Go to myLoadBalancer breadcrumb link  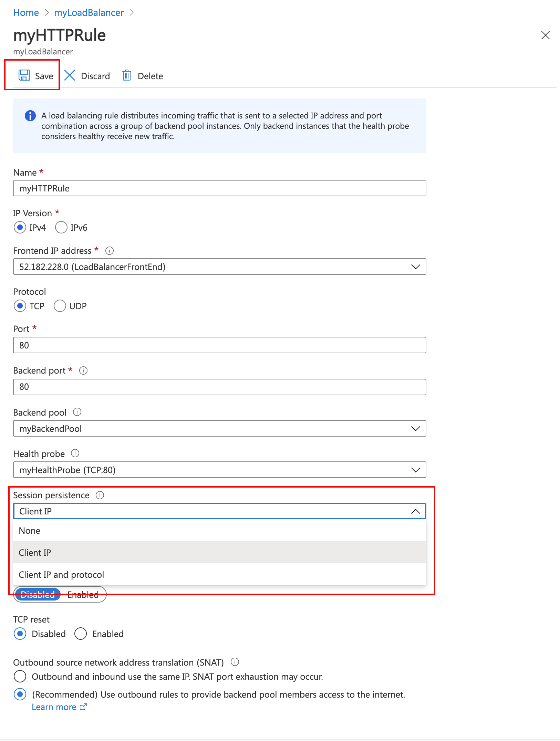[x=89, y=13]
